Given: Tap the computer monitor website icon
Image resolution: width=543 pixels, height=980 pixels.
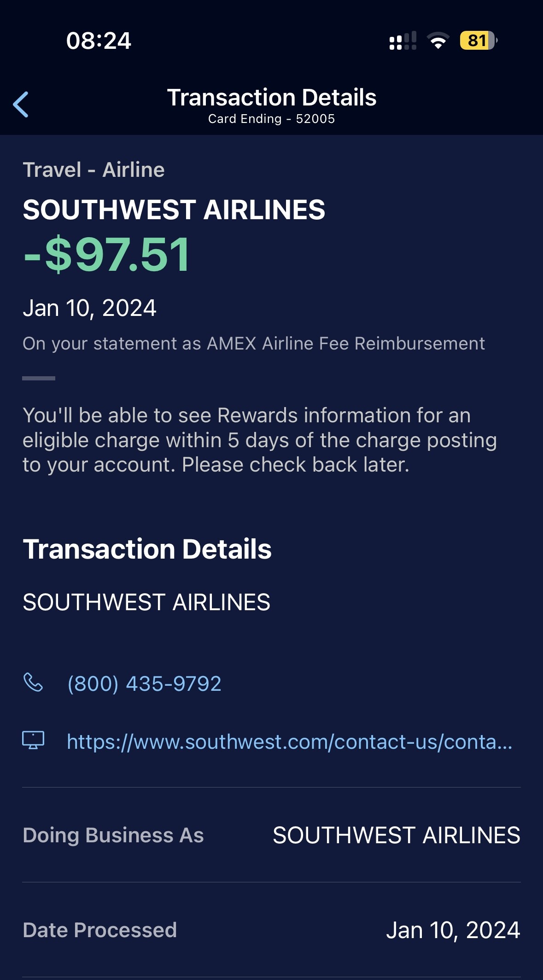Looking at the screenshot, I should [x=33, y=741].
